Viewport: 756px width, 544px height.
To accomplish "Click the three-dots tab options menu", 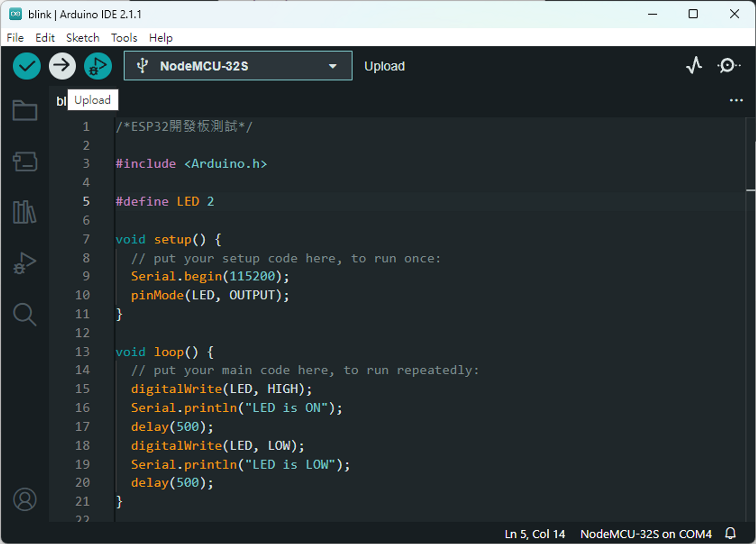I will coord(736,100).
